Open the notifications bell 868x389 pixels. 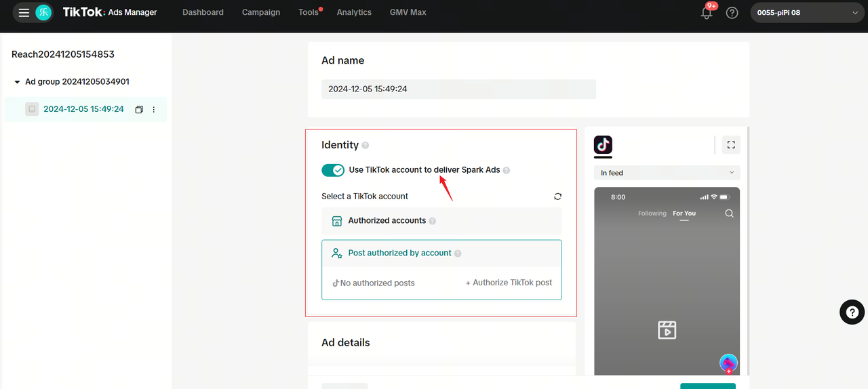coord(707,13)
